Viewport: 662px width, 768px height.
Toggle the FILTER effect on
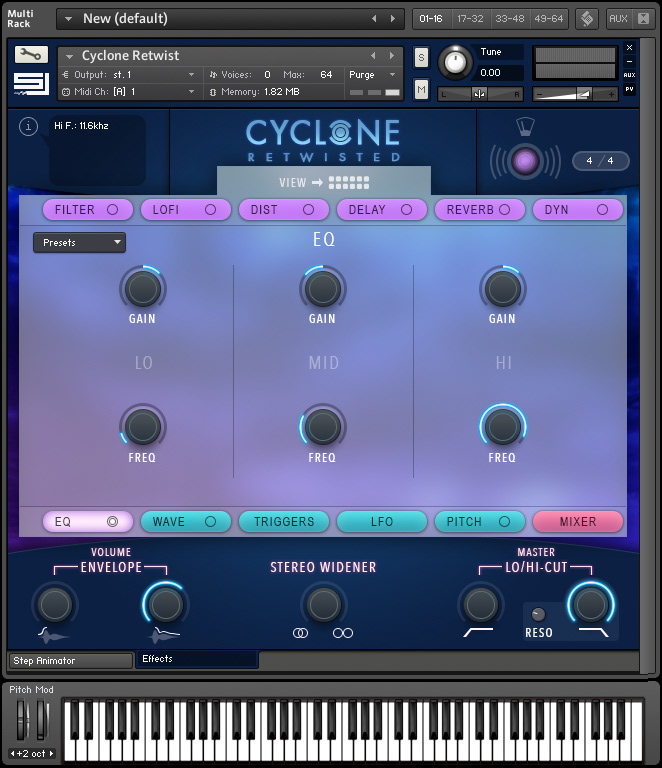113,210
